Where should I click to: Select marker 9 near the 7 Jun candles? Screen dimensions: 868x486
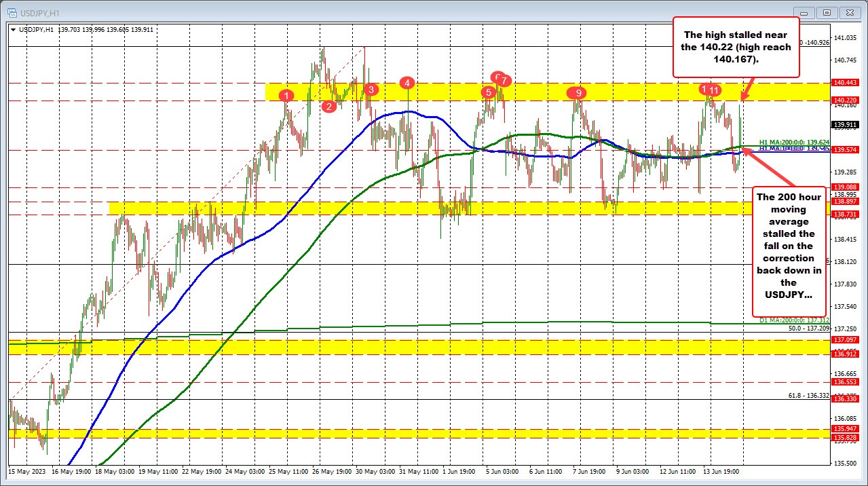click(577, 92)
